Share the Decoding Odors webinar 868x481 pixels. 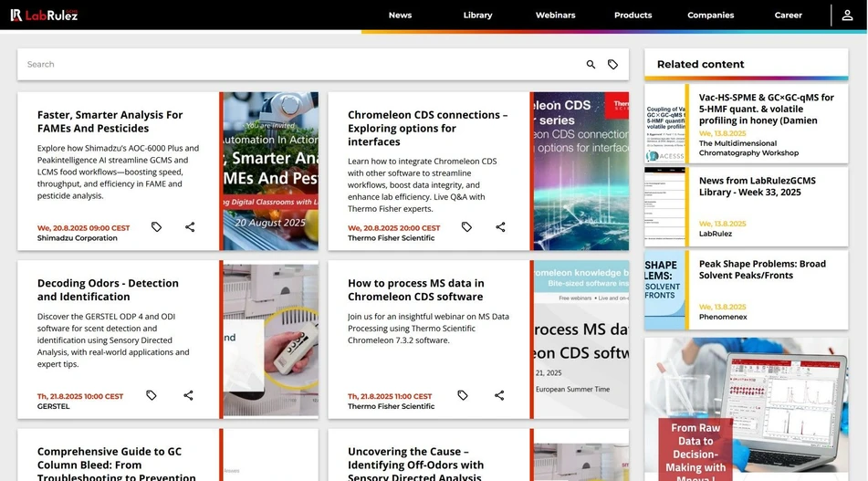188,395
